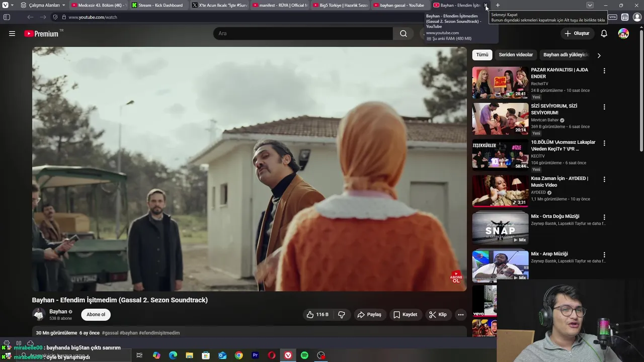Viewport: 644px width, 362px height.
Task: Open Outlook from the taskbar
Action: pyautogui.click(x=222, y=355)
